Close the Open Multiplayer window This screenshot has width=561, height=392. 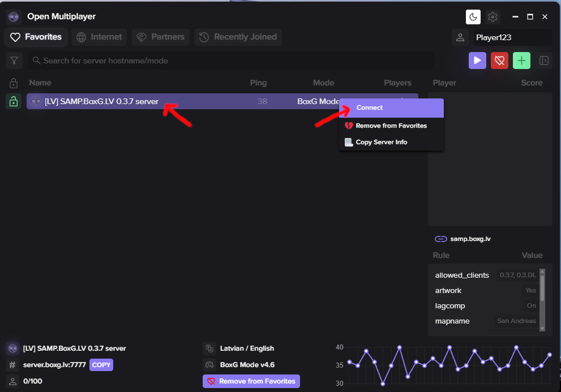pyautogui.click(x=545, y=17)
